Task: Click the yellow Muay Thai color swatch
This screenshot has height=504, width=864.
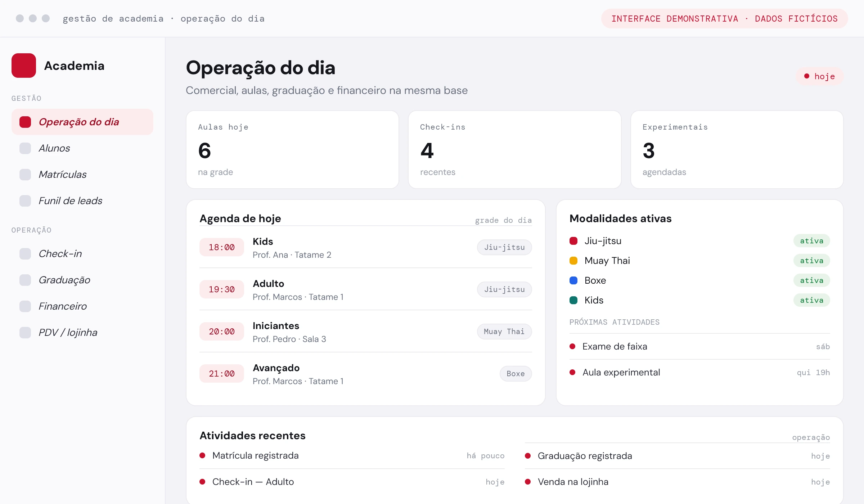Action: 573,261
